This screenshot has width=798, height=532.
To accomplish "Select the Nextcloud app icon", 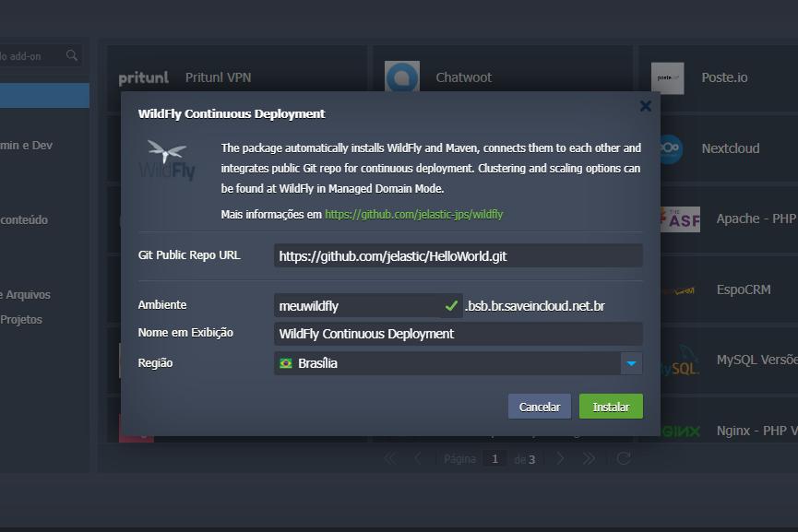I will [x=667, y=148].
